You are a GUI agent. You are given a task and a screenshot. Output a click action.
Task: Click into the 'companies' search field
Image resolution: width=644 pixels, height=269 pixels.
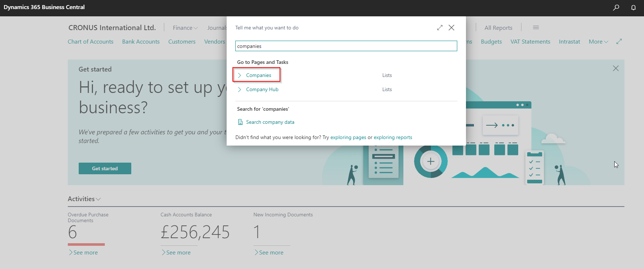pyautogui.click(x=346, y=46)
